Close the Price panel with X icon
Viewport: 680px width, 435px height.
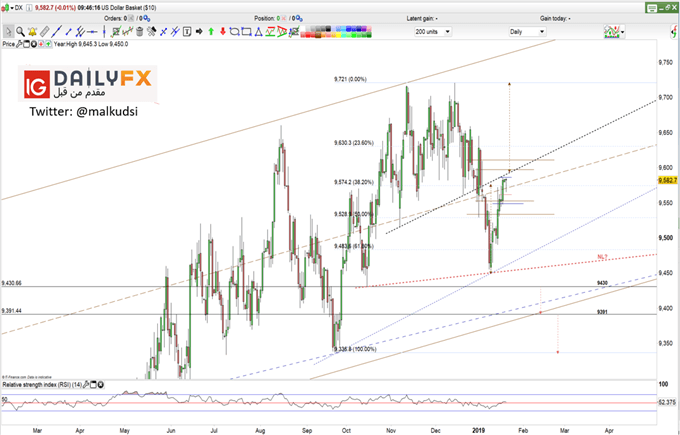[34, 44]
